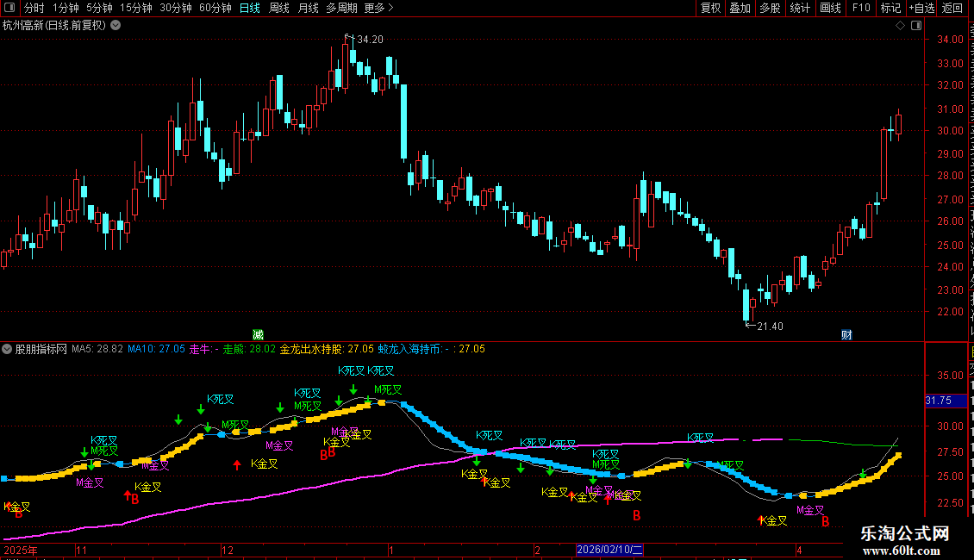Screen dimensions: 974x560
Task: Select the 5分钟 period
Action: click(99, 8)
